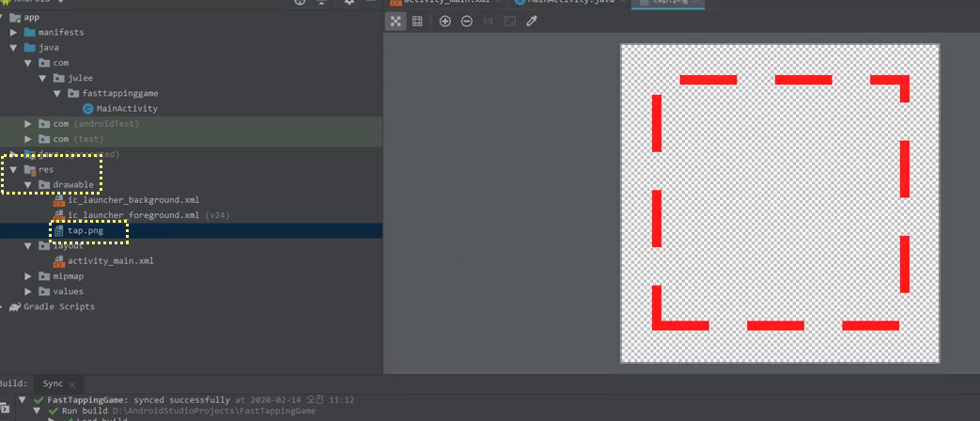Expand the com (androidTest) package

click(x=28, y=124)
